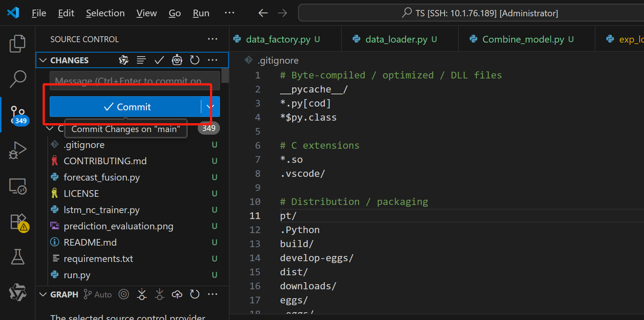Screen dimensions: 644x320
Task: Click the commit message input box
Action: click(x=135, y=81)
